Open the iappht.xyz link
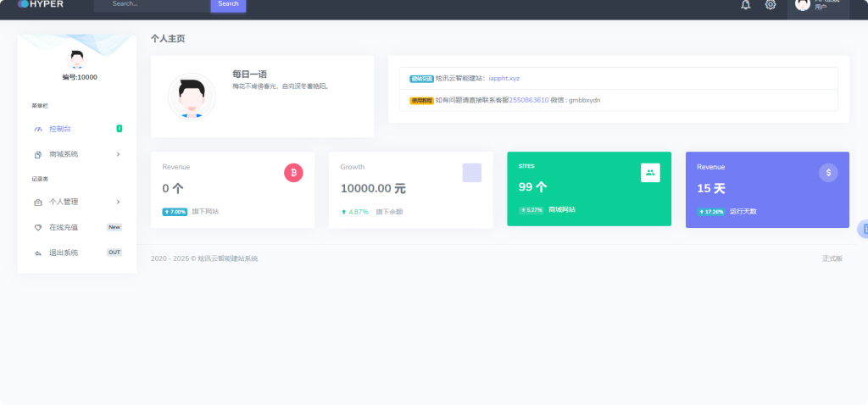Image resolution: width=868 pixels, height=405 pixels. tap(504, 78)
